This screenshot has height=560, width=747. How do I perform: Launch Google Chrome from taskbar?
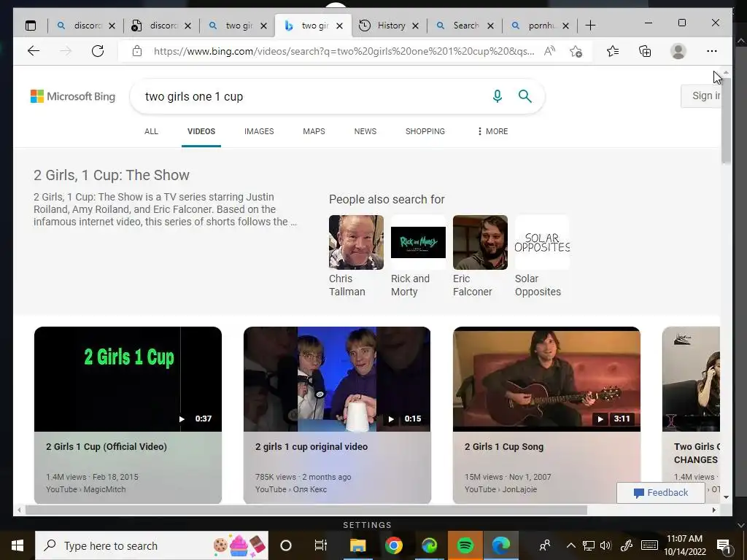[393, 545]
